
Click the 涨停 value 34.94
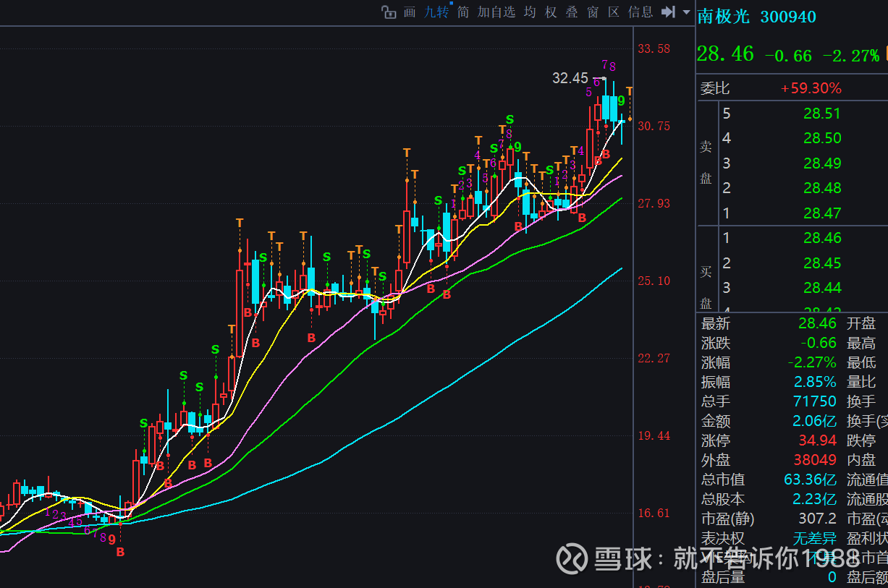click(818, 440)
